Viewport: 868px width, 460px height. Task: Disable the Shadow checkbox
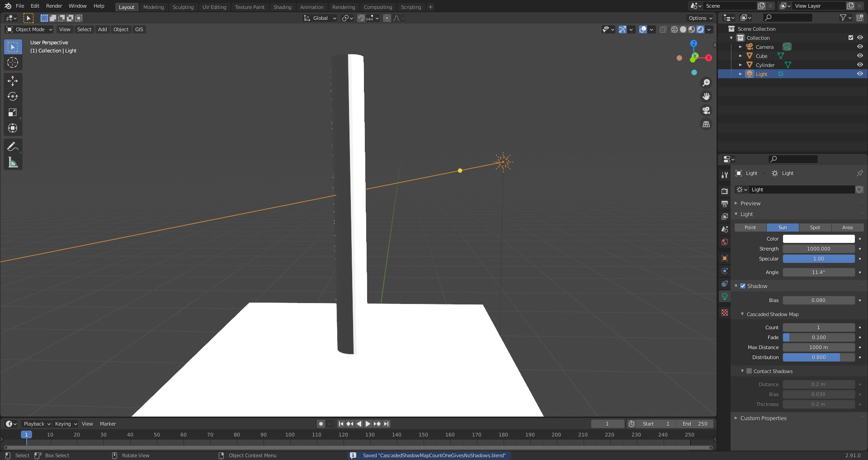coord(743,286)
